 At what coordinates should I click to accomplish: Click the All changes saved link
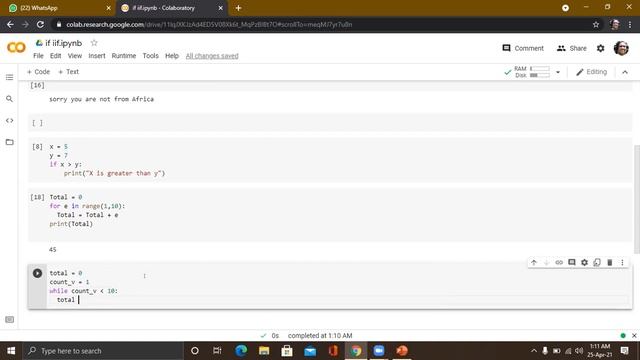pyautogui.click(x=212, y=56)
